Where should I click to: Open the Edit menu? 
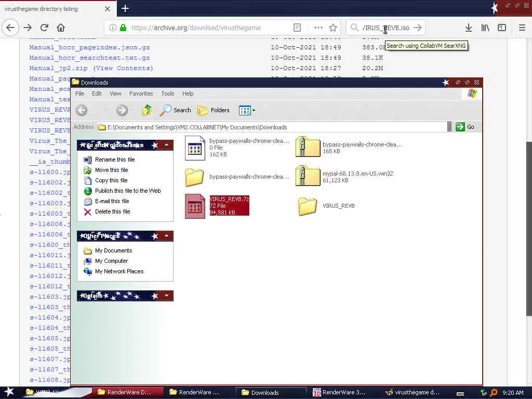click(x=97, y=94)
